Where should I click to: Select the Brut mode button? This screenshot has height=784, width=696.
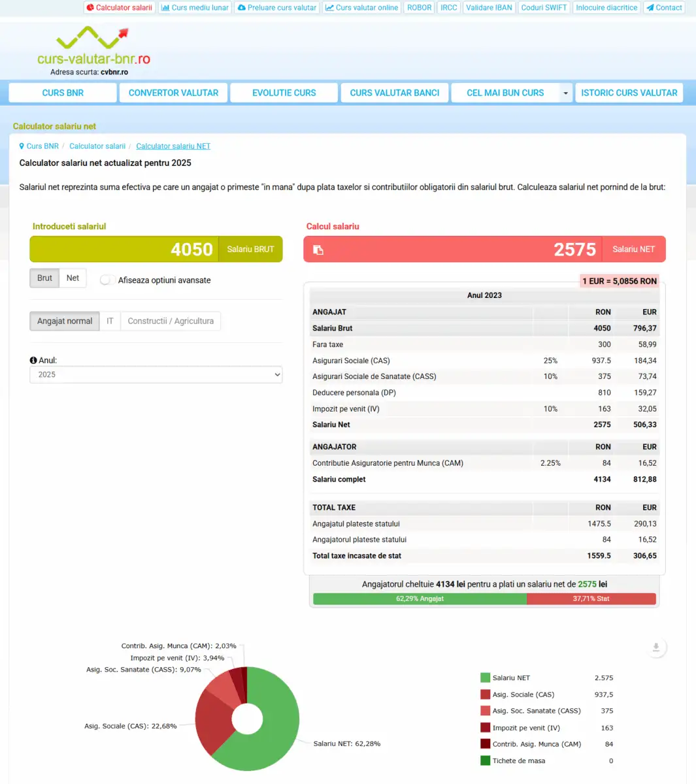[44, 278]
